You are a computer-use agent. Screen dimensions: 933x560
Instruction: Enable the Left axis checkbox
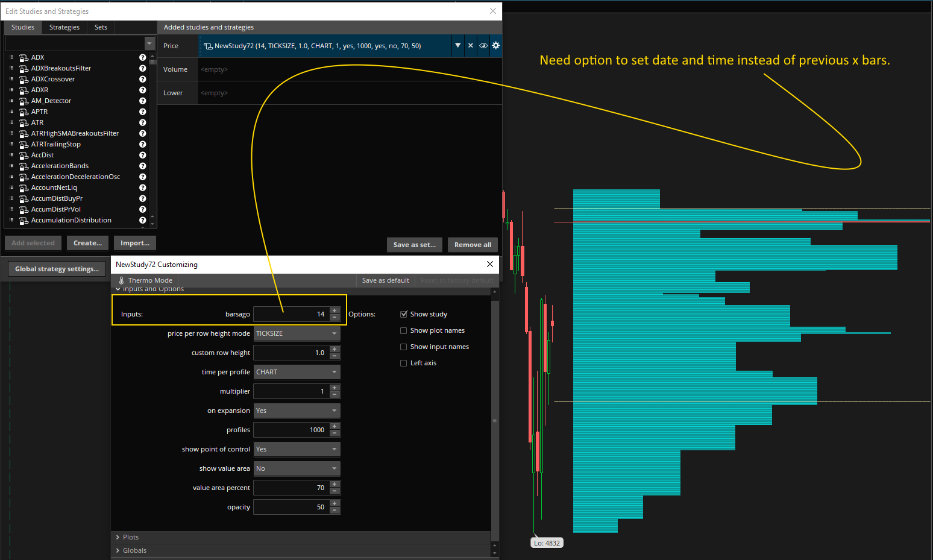pyautogui.click(x=404, y=363)
